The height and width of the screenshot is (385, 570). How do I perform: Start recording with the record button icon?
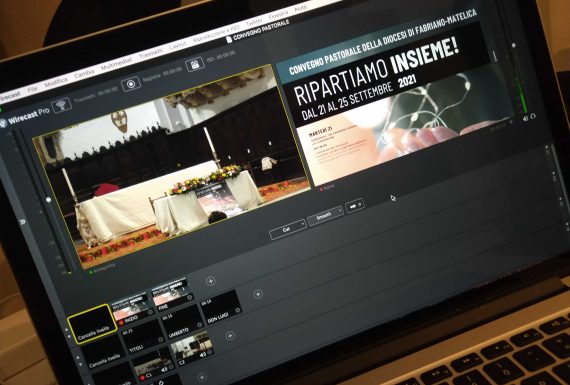(131, 84)
